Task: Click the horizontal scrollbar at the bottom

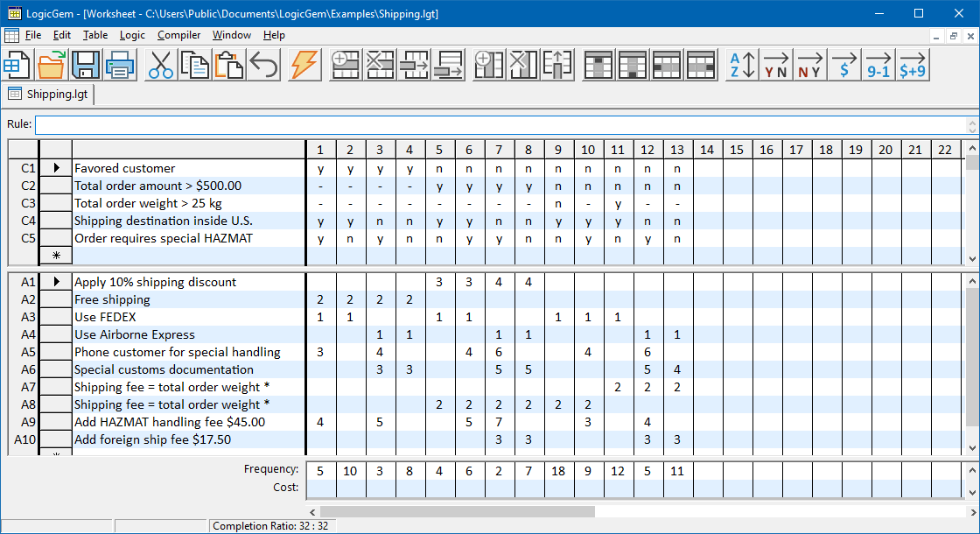Action: point(457,511)
